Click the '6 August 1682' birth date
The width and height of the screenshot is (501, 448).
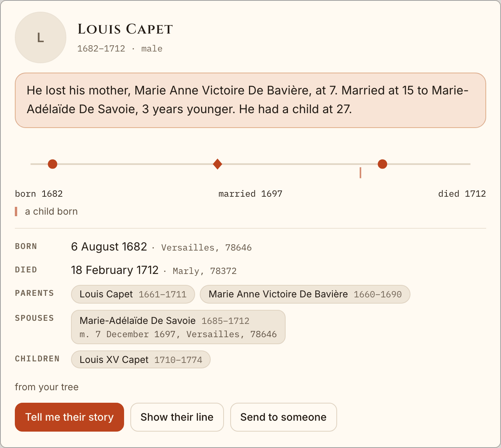point(109,247)
